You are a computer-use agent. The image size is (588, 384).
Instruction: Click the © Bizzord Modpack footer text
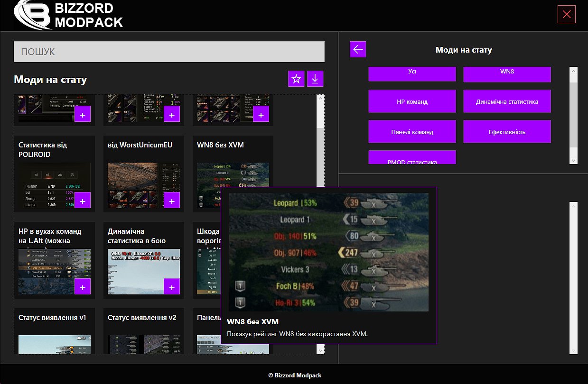[294, 375]
